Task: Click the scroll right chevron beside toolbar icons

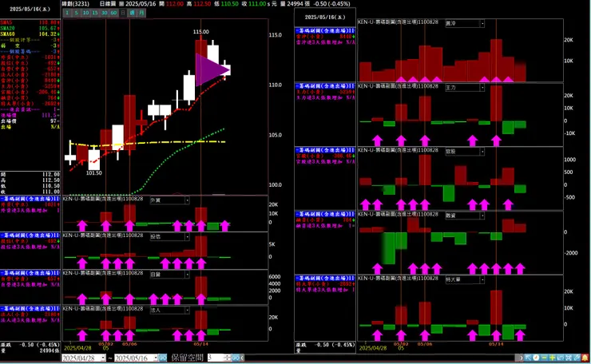Action: (522, 358)
